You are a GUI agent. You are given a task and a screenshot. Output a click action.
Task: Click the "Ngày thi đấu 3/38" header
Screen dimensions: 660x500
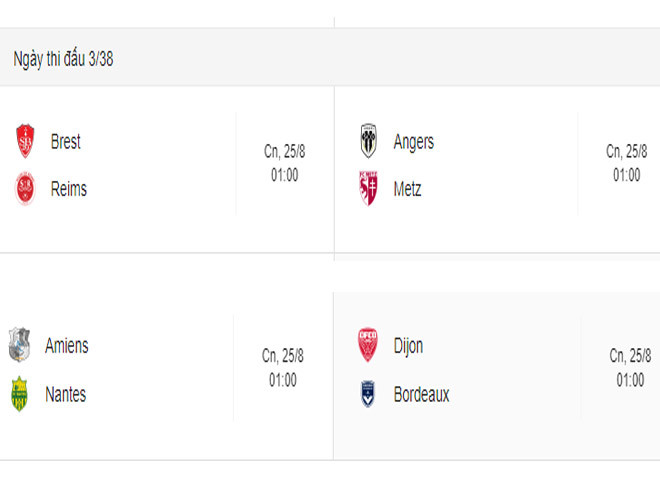point(63,59)
